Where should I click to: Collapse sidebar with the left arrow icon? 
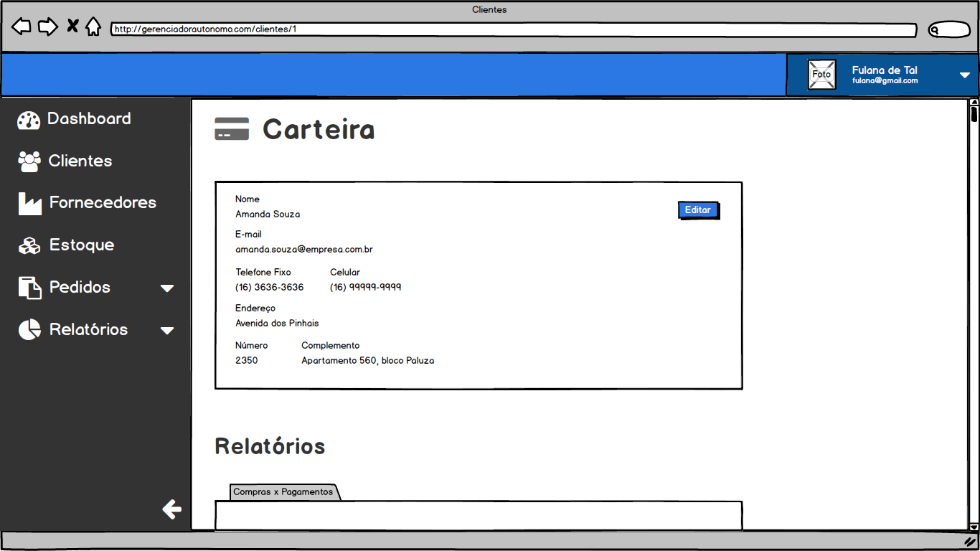pos(171,509)
